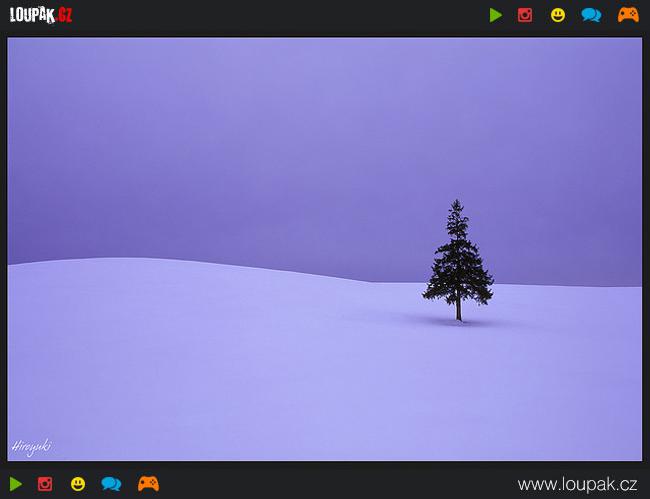Select the blue chat bubbles icon in the footer
The image size is (650, 499).
click(x=111, y=484)
